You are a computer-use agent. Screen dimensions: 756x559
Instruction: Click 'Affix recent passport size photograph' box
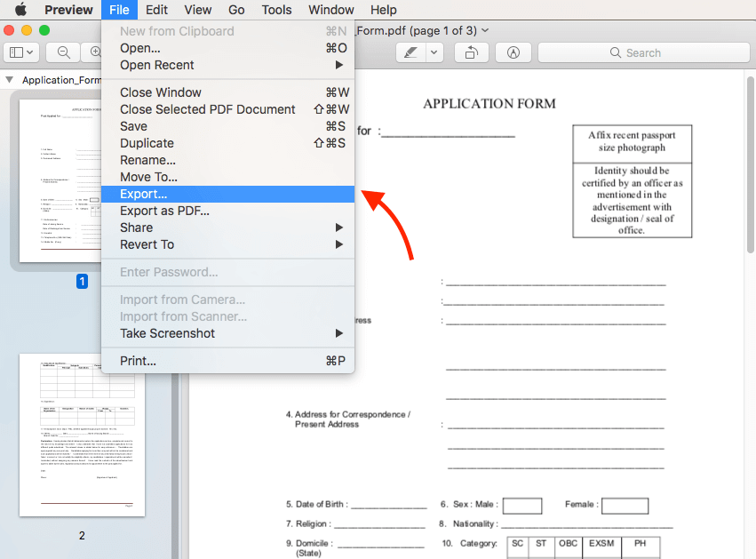633,144
